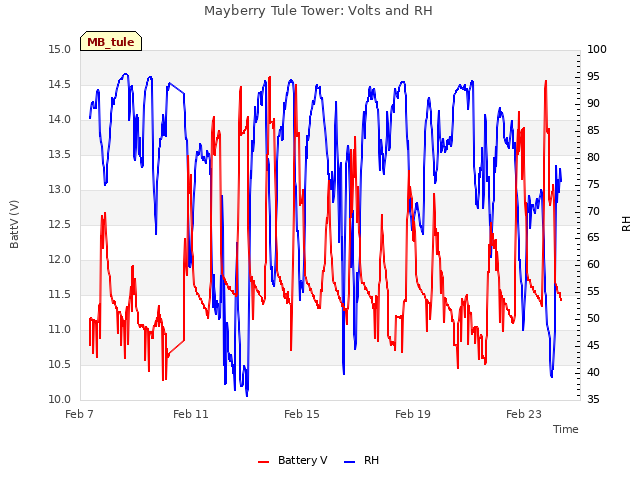Click the Feb 19 x-axis tick label
Screen dimensions: 640x480
point(413,414)
